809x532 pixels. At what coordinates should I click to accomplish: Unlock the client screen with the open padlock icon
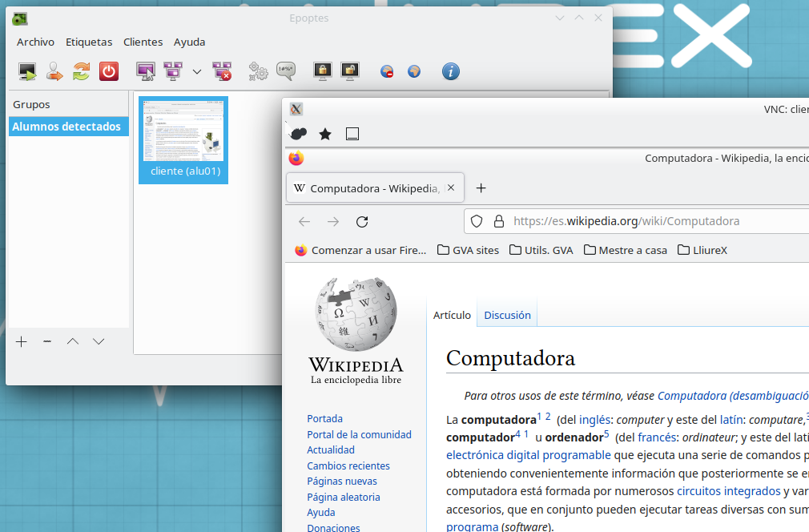[349, 71]
